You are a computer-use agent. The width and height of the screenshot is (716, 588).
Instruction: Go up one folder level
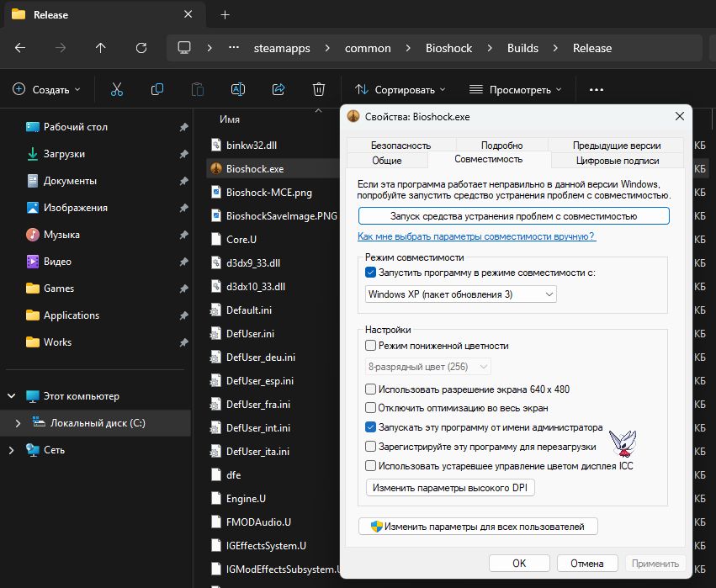tap(100, 48)
